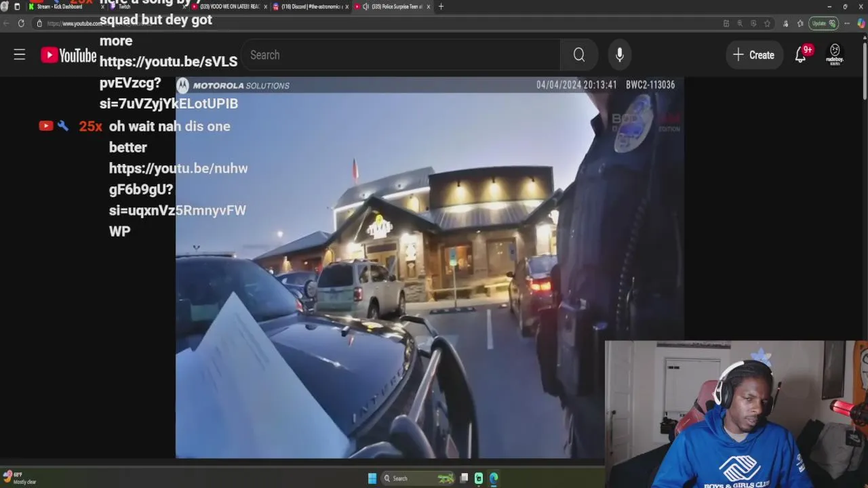Click the zoom magnifier in address bar
Screen dimensions: 868x488
[740, 24]
